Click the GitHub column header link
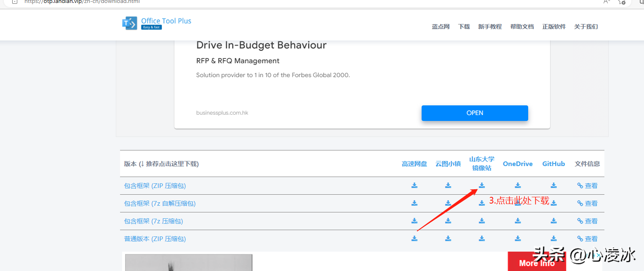Image resolution: width=644 pixels, height=271 pixels. point(553,164)
